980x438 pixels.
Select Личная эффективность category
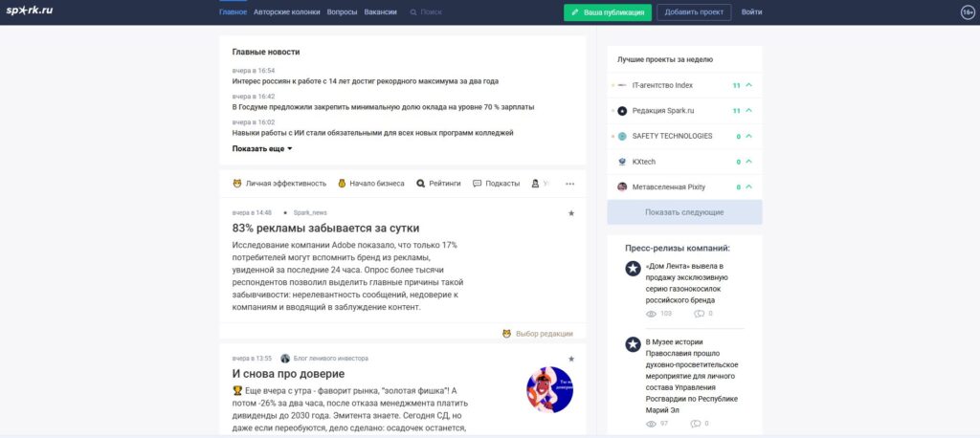coord(279,184)
